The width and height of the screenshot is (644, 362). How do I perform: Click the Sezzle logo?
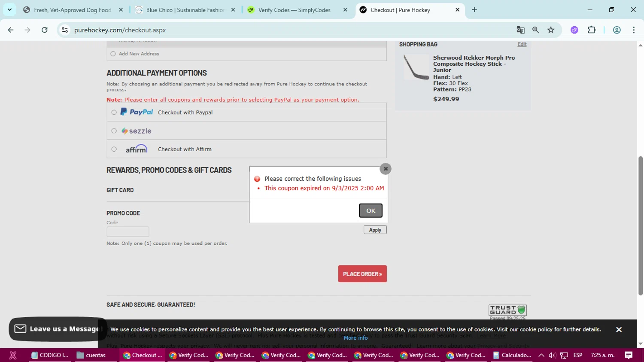click(x=137, y=131)
